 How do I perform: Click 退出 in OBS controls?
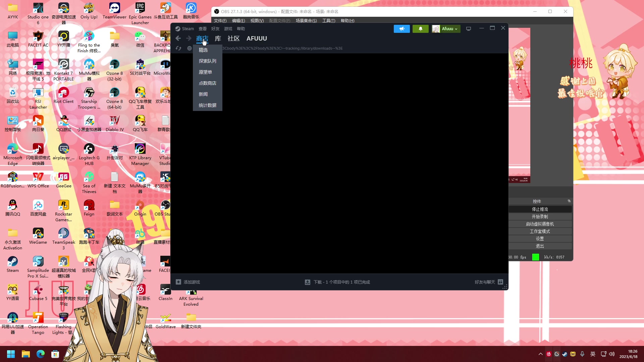(540, 246)
